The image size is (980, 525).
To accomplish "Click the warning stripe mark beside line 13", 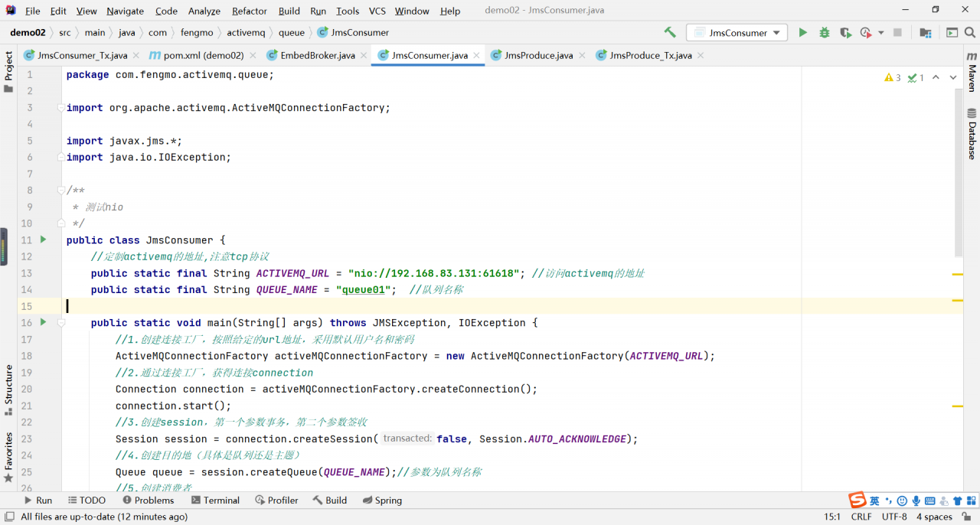I will 958,273.
